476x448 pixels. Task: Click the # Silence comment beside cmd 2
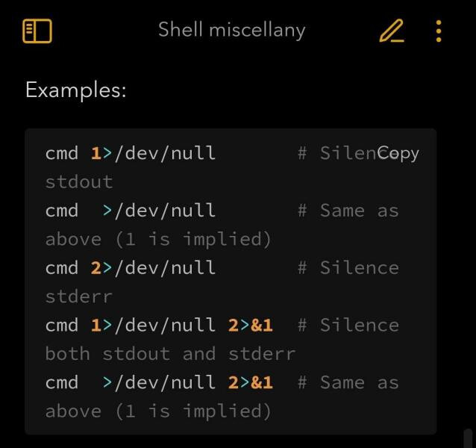(x=348, y=268)
